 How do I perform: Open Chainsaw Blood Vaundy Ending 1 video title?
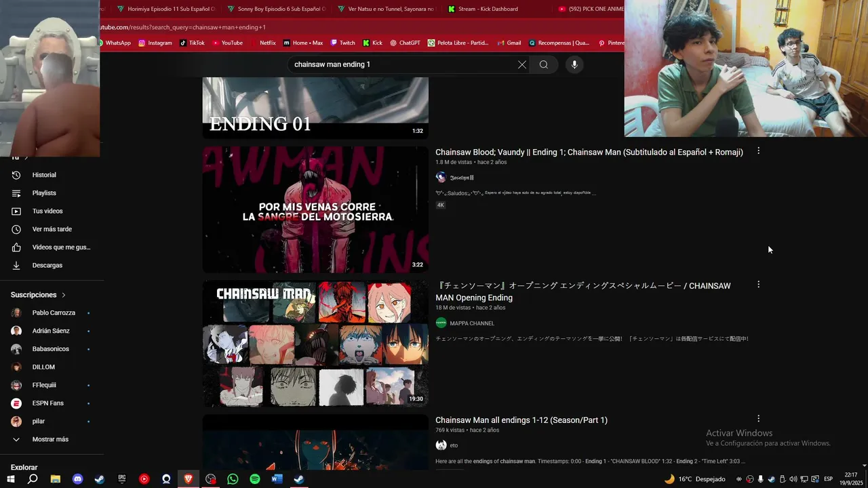tap(589, 152)
